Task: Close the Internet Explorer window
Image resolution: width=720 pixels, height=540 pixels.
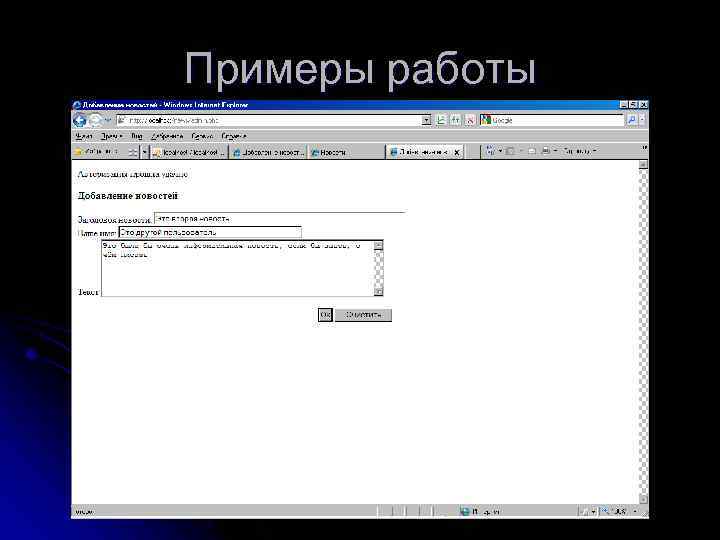Action: (x=644, y=105)
